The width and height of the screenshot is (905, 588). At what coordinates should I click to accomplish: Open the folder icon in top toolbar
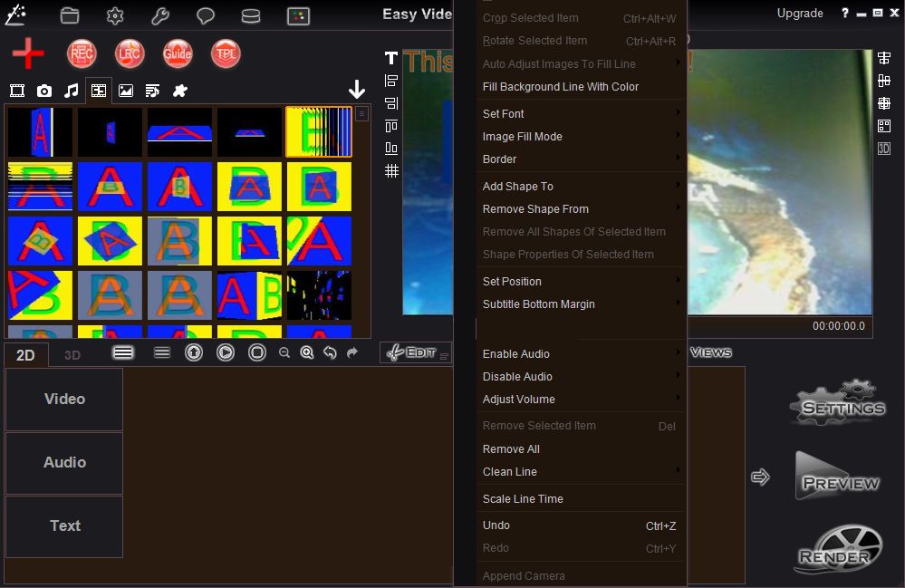[x=70, y=15]
